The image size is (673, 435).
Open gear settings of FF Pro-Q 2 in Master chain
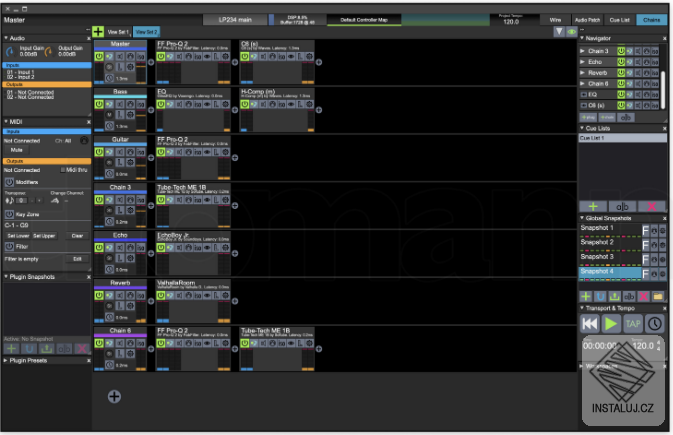pos(225,57)
